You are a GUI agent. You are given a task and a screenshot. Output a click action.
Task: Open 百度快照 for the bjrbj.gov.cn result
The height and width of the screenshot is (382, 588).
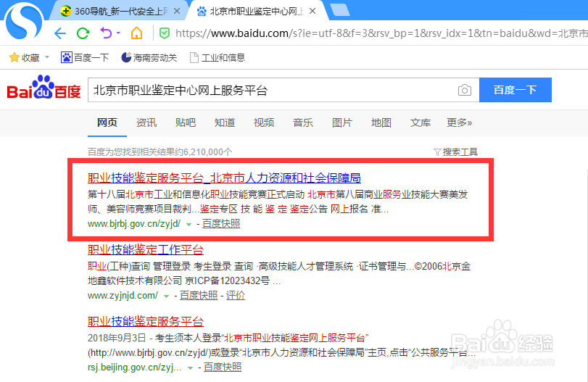click(221, 224)
